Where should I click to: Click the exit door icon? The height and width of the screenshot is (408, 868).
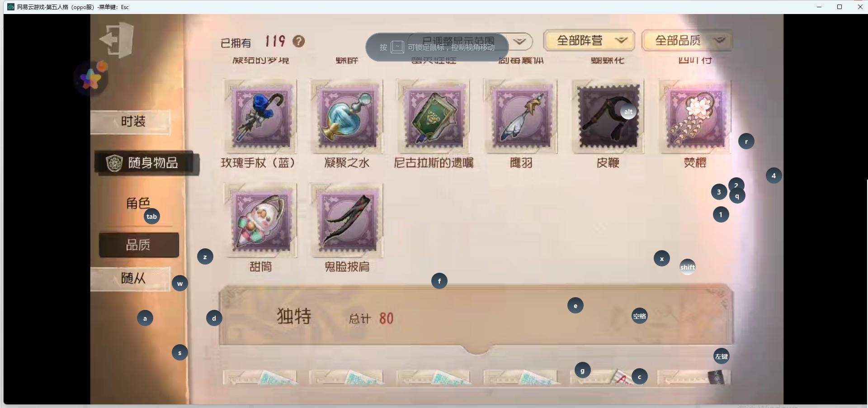117,40
